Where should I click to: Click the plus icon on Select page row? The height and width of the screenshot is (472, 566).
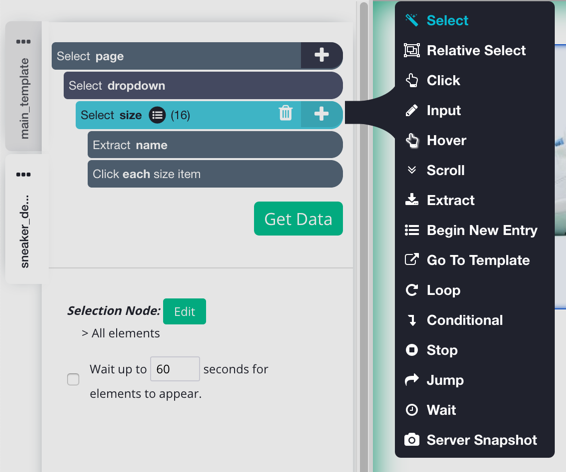click(x=321, y=55)
